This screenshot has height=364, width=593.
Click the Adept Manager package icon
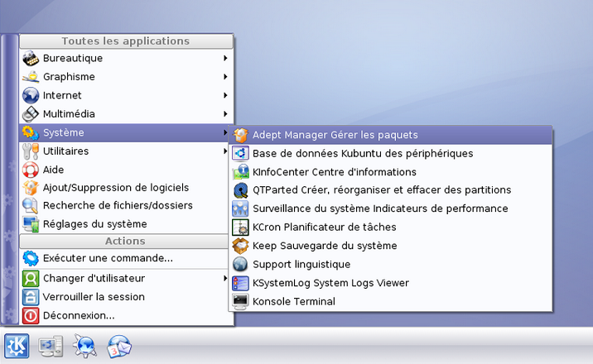[240, 135]
